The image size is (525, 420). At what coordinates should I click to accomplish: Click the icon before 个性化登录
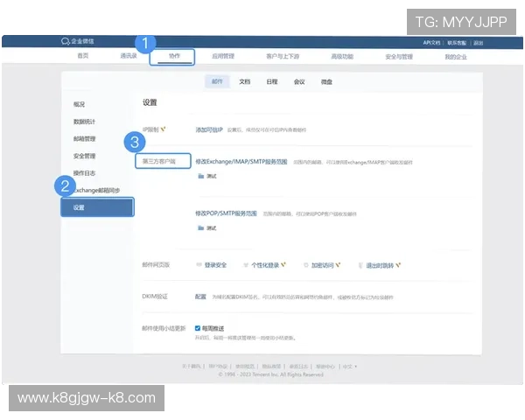tap(246, 265)
